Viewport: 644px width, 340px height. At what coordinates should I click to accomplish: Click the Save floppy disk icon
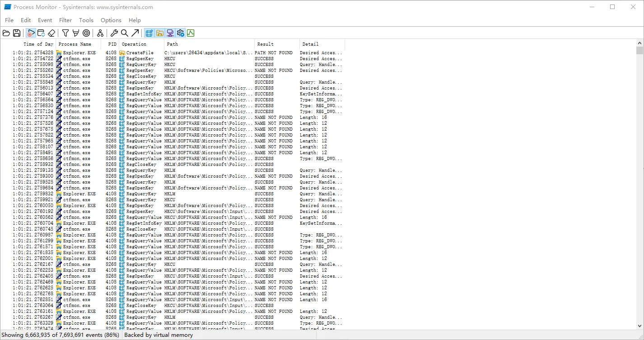tap(17, 33)
